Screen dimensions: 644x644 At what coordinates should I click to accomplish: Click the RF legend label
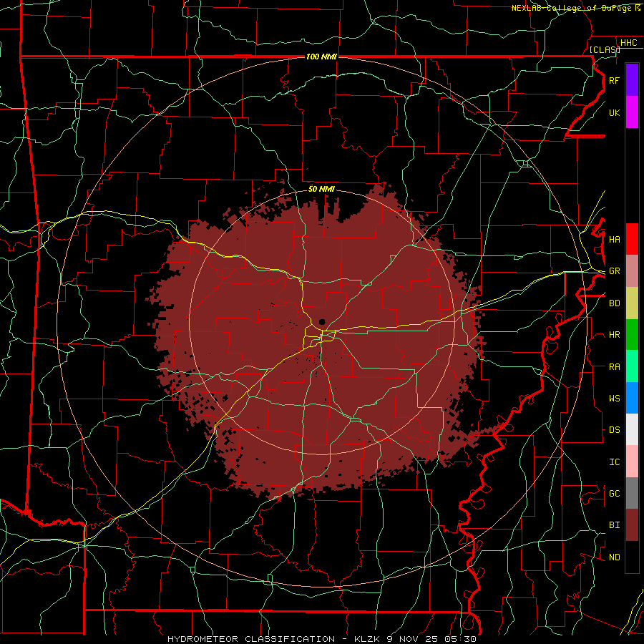[614, 80]
